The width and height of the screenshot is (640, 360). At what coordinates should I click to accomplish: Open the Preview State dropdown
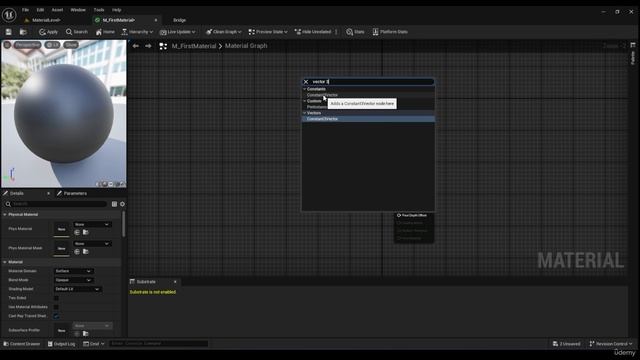268,32
